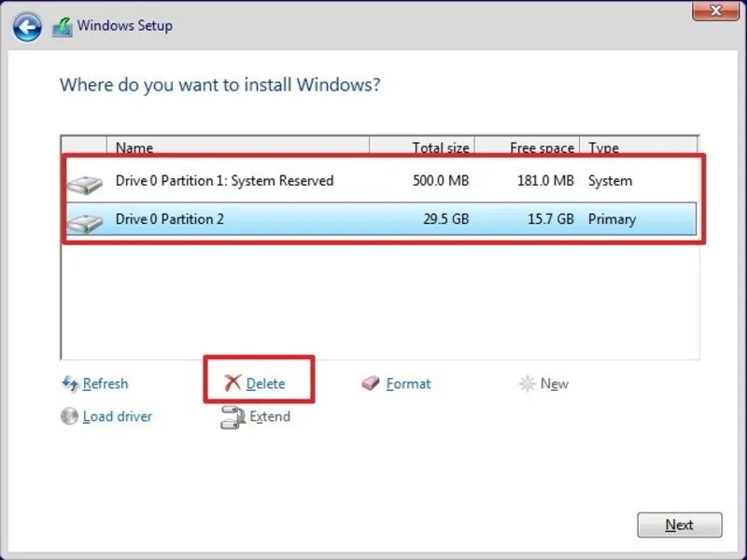Image resolution: width=747 pixels, height=560 pixels.
Task: Click the drive icon beside Partition 1
Action: point(85,182)
